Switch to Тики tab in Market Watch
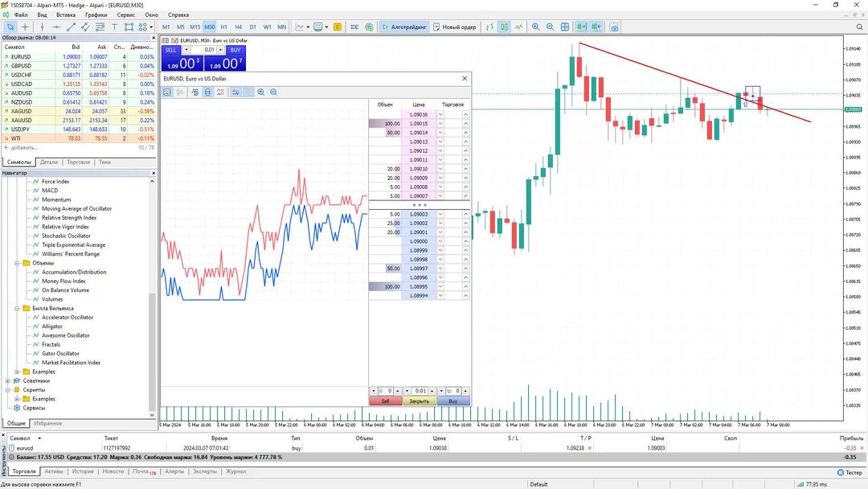The image size is (868, 489). [104, 162]
